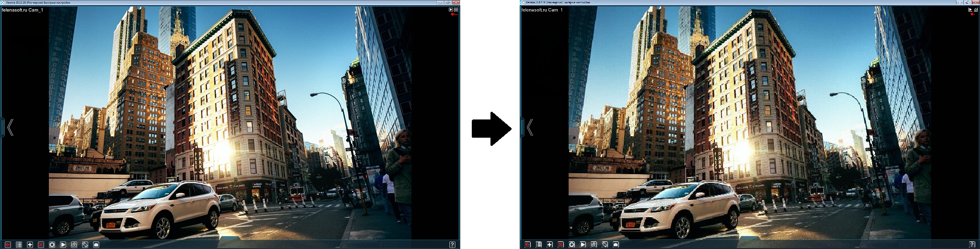Click plus add-camera icon in right window
Image resolution: width=980 pixels, height=249 pixels.
pos(549,245)
